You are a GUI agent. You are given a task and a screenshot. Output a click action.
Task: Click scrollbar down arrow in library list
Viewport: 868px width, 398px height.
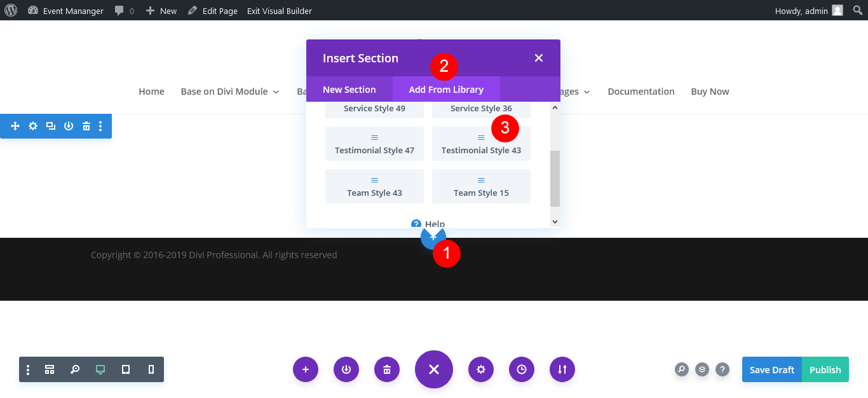tap(555, 221)
